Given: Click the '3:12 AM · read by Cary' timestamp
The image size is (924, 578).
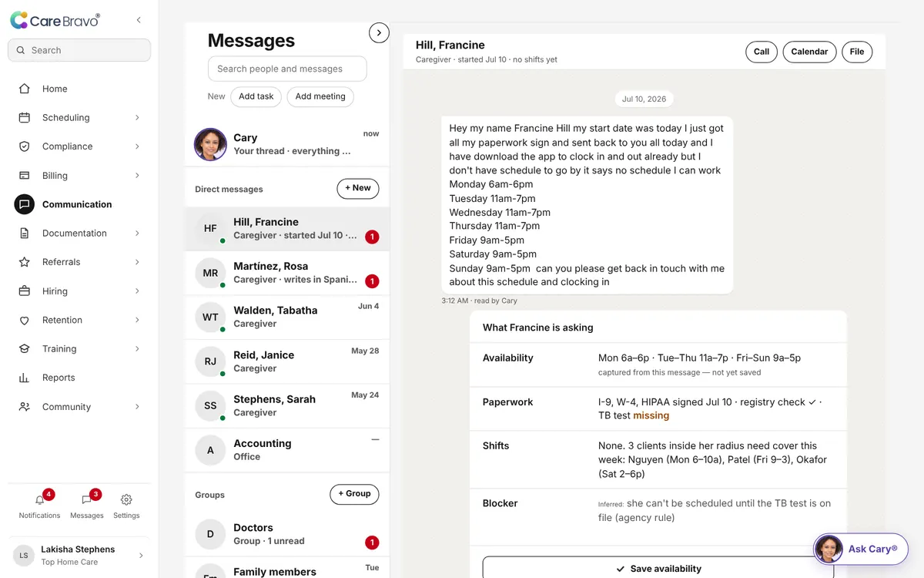Looking at the screenshot, I should [480, 301].
